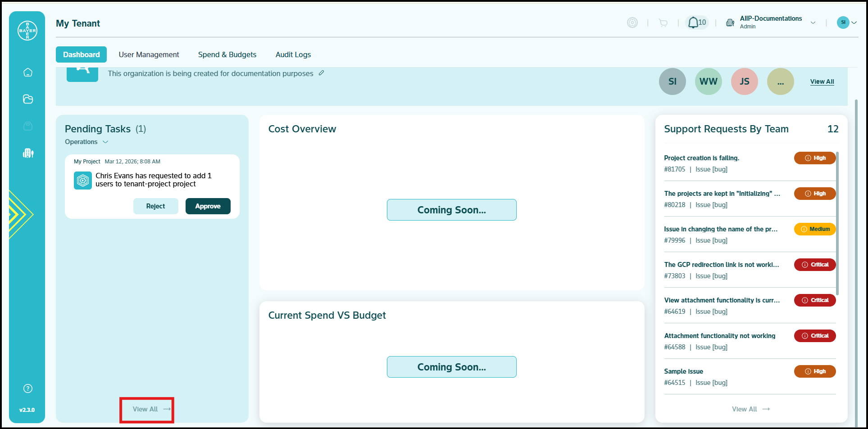
Task: Open the SI user profile dropdown
Action: [x=846, y=22]
